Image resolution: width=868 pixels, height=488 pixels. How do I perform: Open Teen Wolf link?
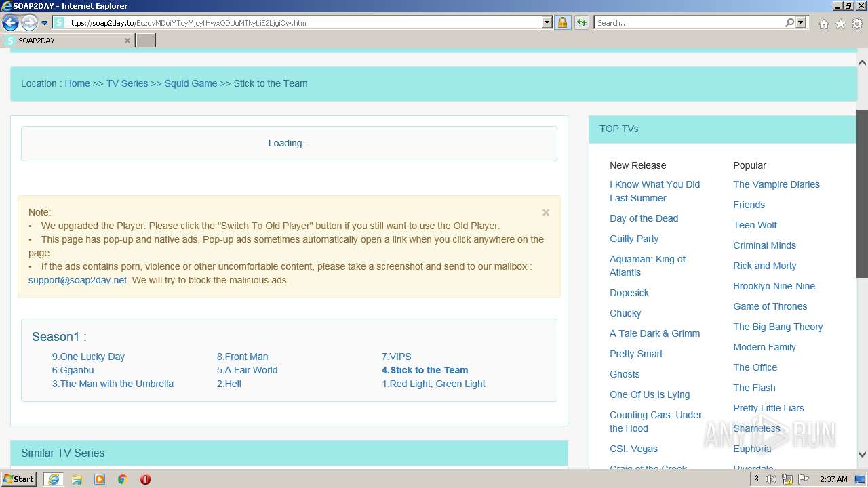pyautogui.click(x=755, y=225)
